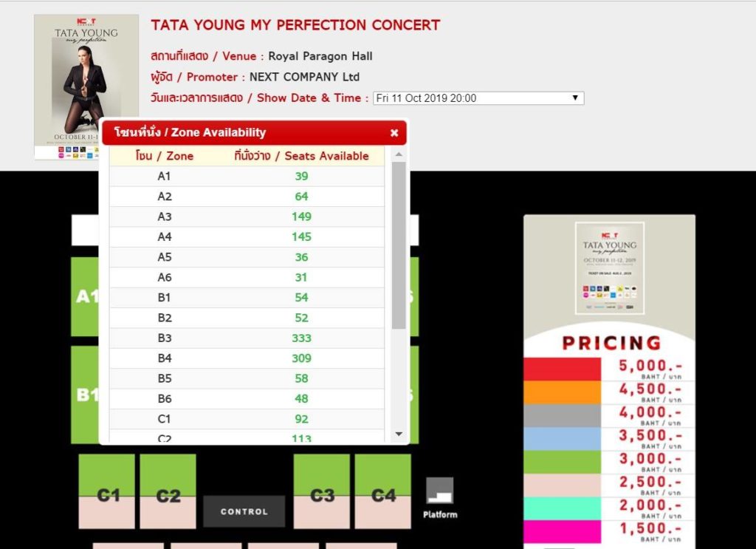Click the seat count 39 for zone A1
The image size is (756, 549).
(x=301, y=176)
